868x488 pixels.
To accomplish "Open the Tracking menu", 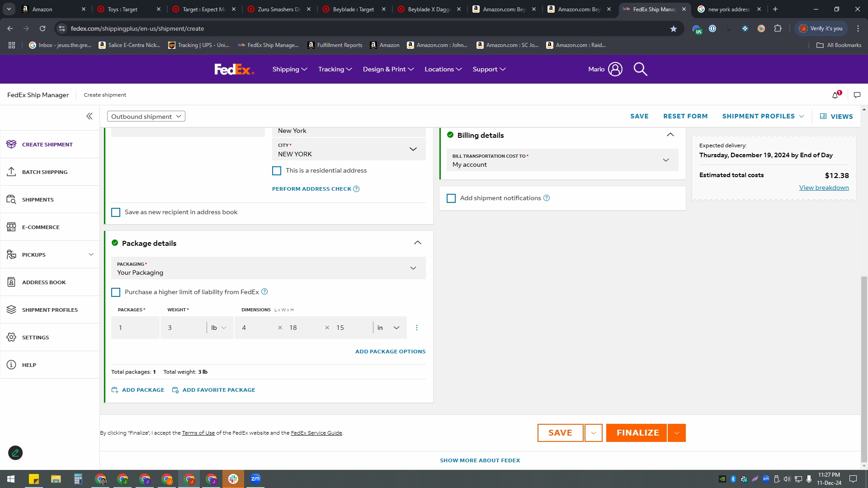I will tap(335, 69).
